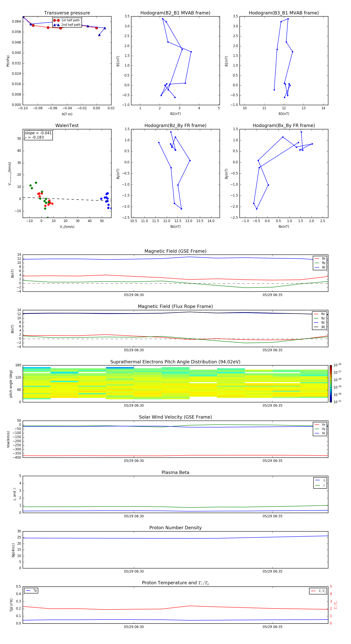Click the pitch angle color scale bar
This screenshot has width=351, height=644.
331,384
